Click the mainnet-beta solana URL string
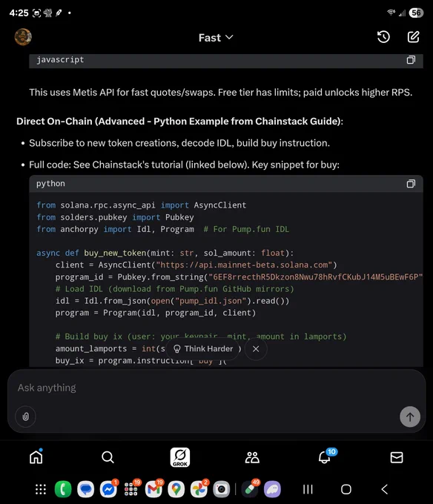The image size is (433, 504). (244, 265)
